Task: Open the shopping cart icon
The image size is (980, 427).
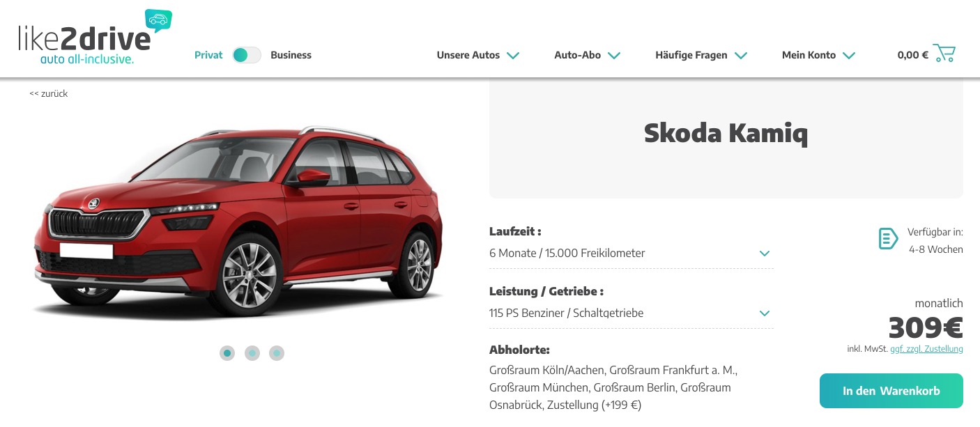Action: [x=944, y=54]
